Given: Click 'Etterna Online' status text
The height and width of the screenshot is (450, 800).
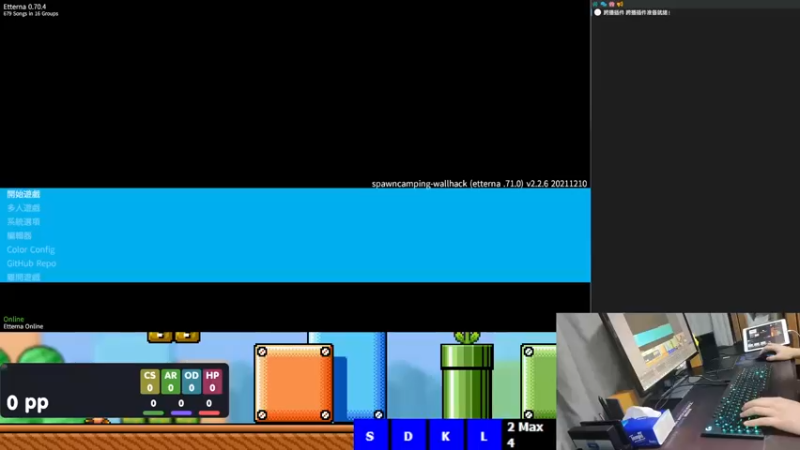Looking at the screenshot, I should coord(23,326).
